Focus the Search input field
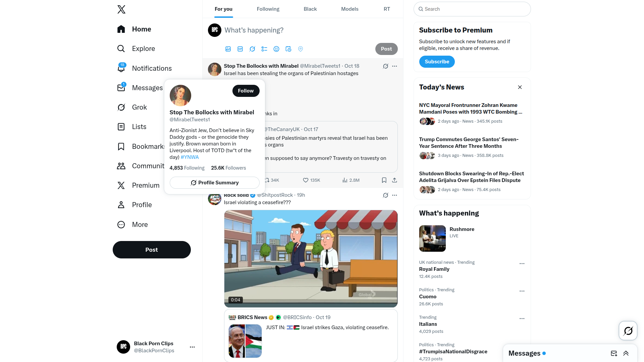Viewport: 644px width, 362px height. (472, 9)
